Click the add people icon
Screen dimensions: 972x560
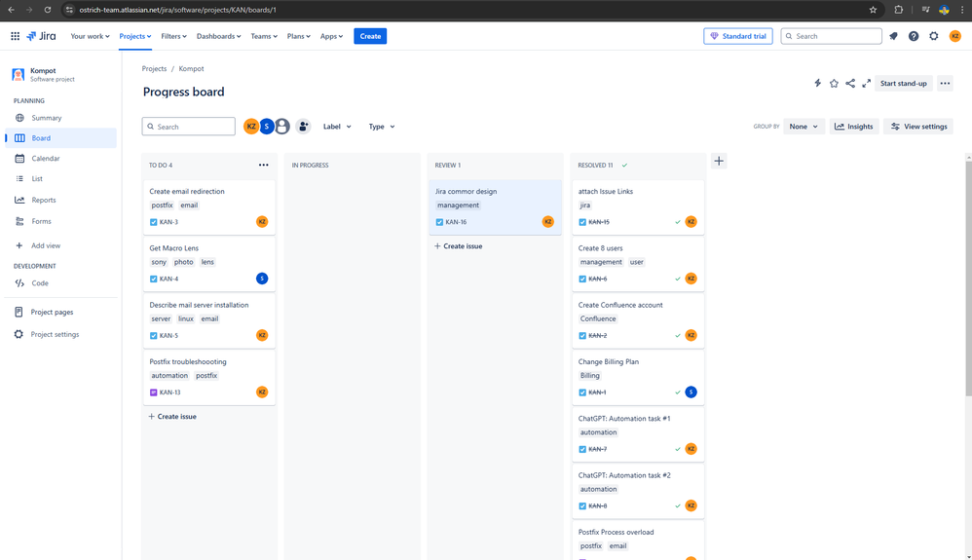[303, 127]
